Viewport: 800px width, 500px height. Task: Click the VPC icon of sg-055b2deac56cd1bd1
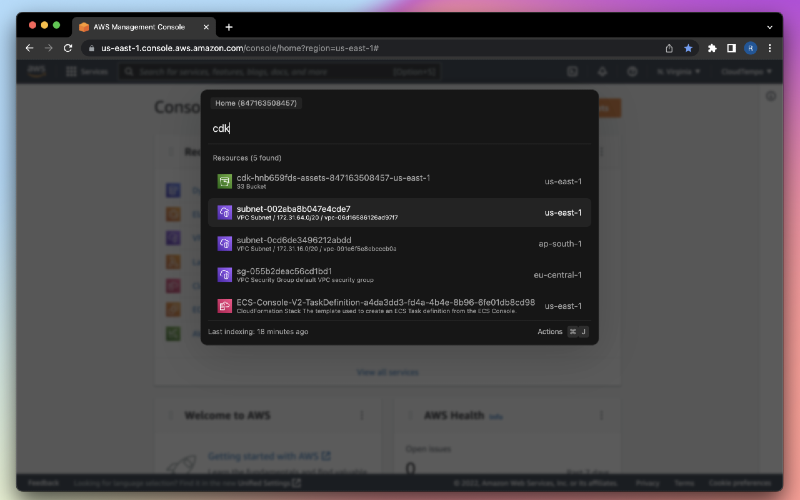[224, 274]
